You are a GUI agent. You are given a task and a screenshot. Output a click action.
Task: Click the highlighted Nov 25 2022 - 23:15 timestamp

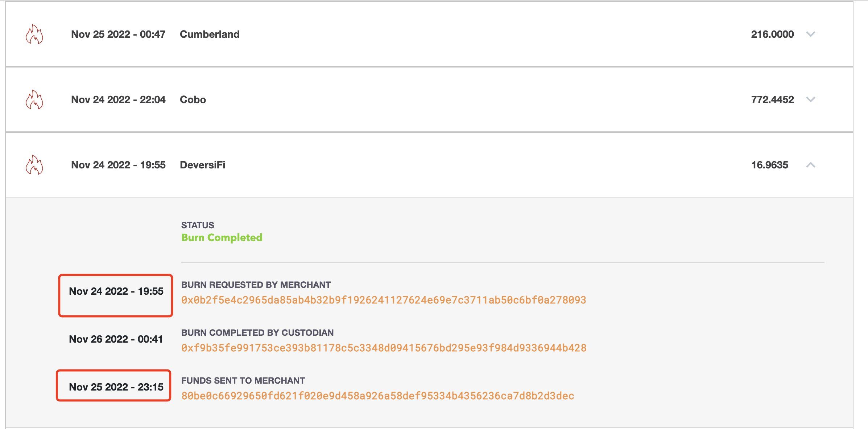pyautogui.click(x=116, y=387)
